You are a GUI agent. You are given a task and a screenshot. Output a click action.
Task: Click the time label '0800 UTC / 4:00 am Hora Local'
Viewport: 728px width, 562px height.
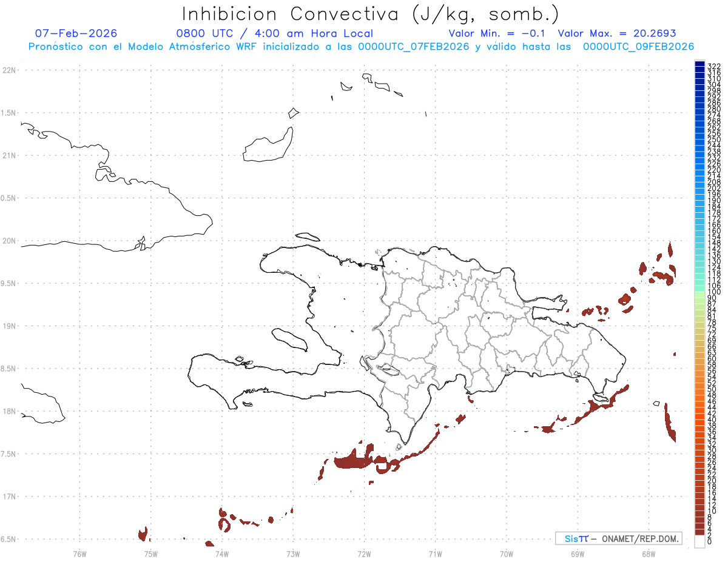pyautogui.click(x=274, y=33)
